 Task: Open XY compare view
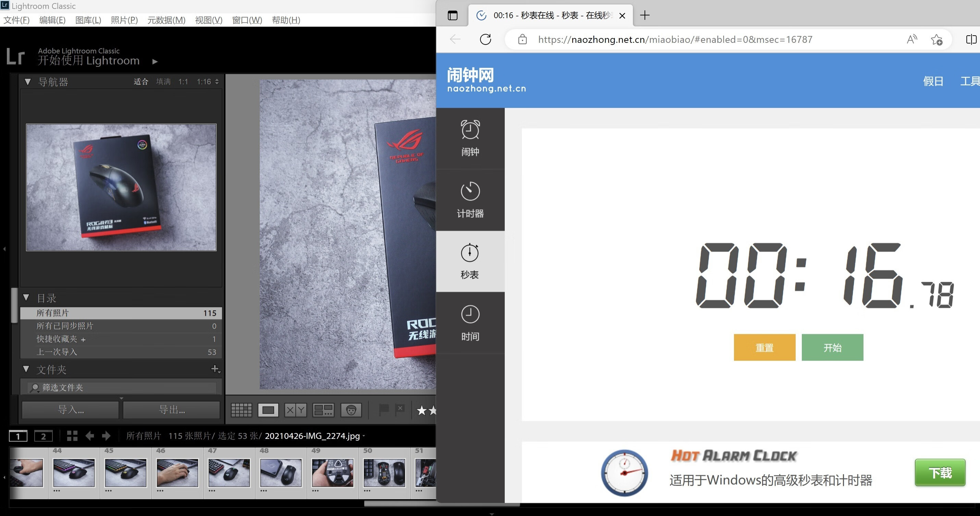(296, 410)
